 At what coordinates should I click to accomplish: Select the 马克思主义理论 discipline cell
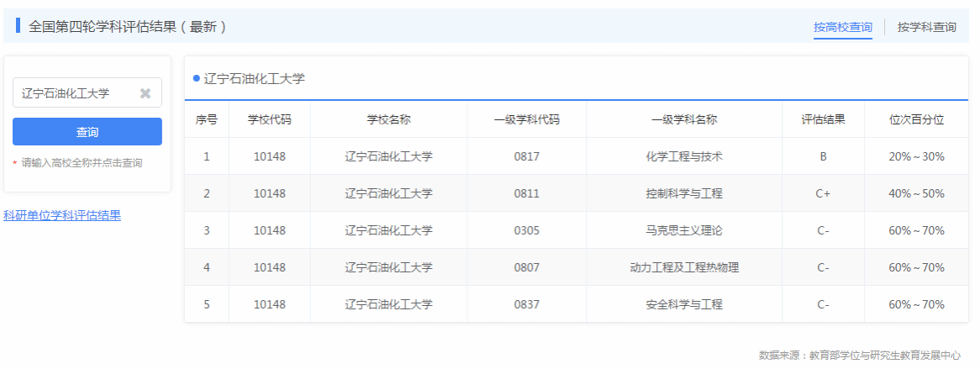click(x=684, y=230)
